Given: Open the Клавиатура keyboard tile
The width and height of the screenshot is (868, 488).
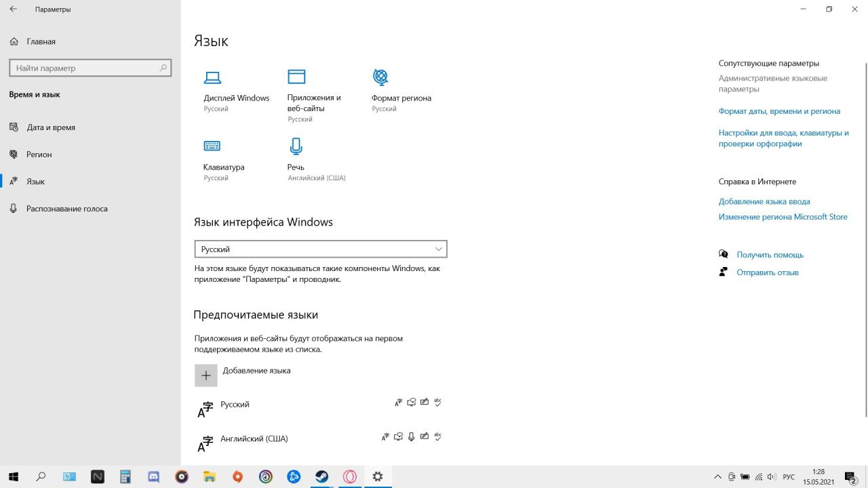Looking at the screenshot, I should 224,160.
